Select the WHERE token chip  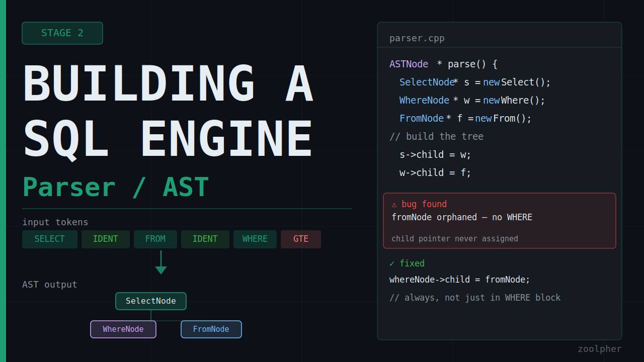pyautogui.click(x=255, y=239)
